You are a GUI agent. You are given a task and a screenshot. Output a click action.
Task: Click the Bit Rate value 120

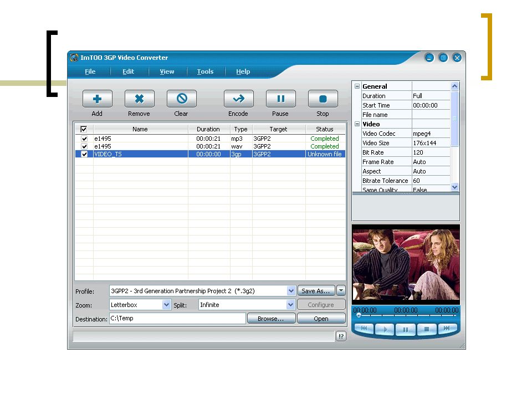coord(431,153)
